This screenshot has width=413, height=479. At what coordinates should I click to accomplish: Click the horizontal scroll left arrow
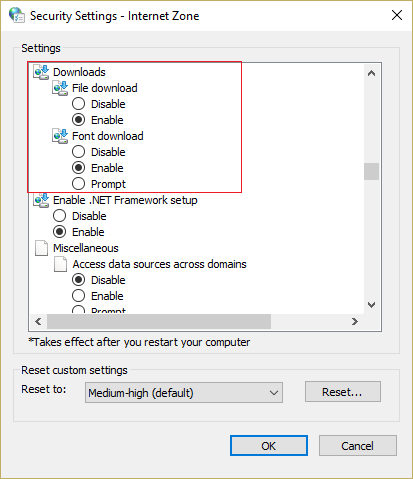(38, 322)
